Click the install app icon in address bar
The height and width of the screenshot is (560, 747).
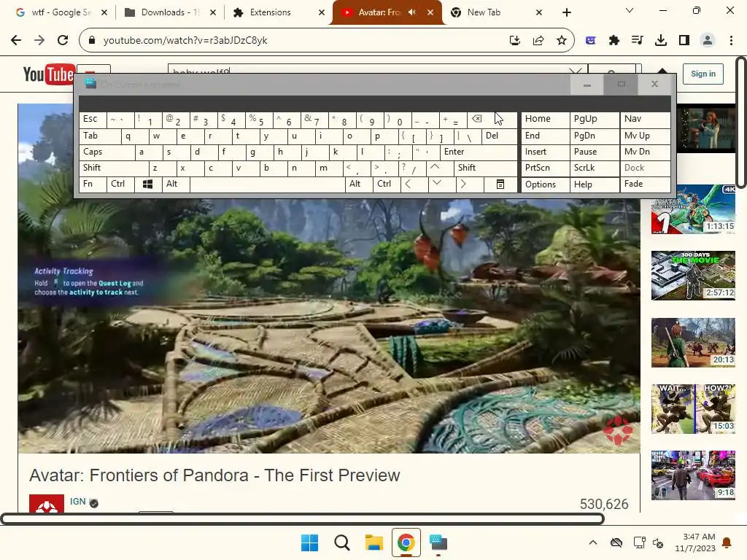(514, 41)
